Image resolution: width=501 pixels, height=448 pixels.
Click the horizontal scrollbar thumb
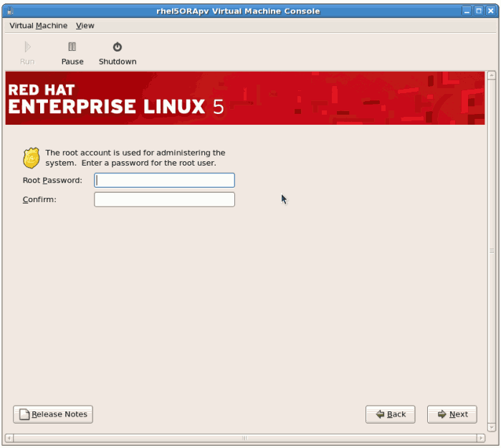coord(244,437)
